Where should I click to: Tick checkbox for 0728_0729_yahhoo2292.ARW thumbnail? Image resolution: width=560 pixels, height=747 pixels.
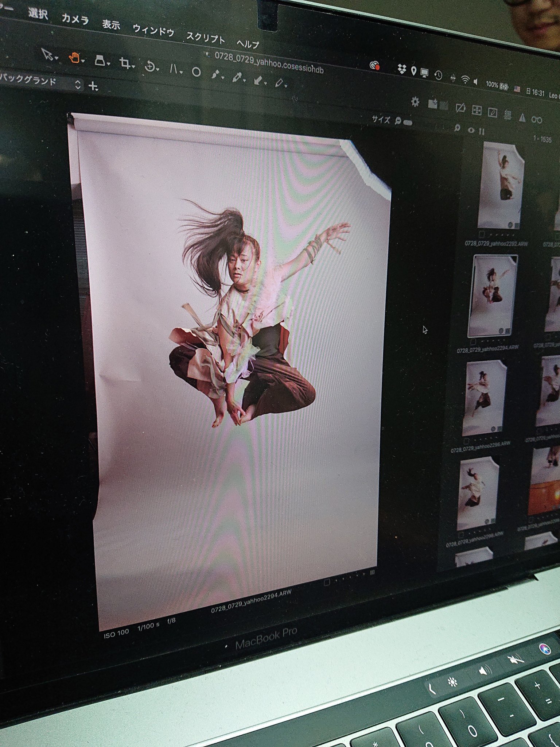coord(482,234)
